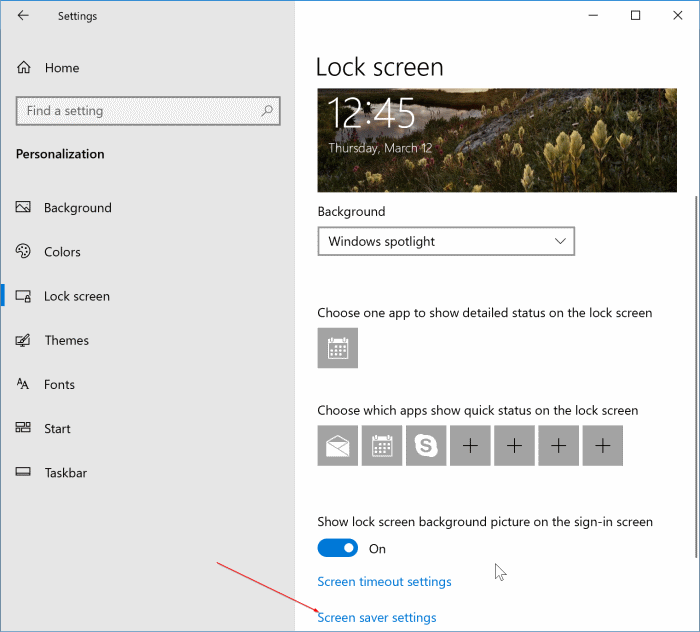Turn off sign-in screen background picture toggle
Viewport: 700px width, 632px height.
(338, 548)
